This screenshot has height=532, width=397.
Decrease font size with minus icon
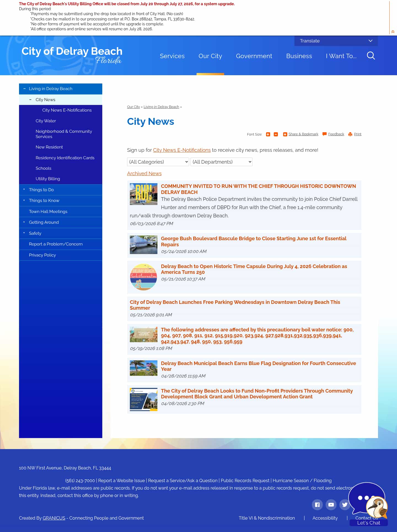(276, 134)
